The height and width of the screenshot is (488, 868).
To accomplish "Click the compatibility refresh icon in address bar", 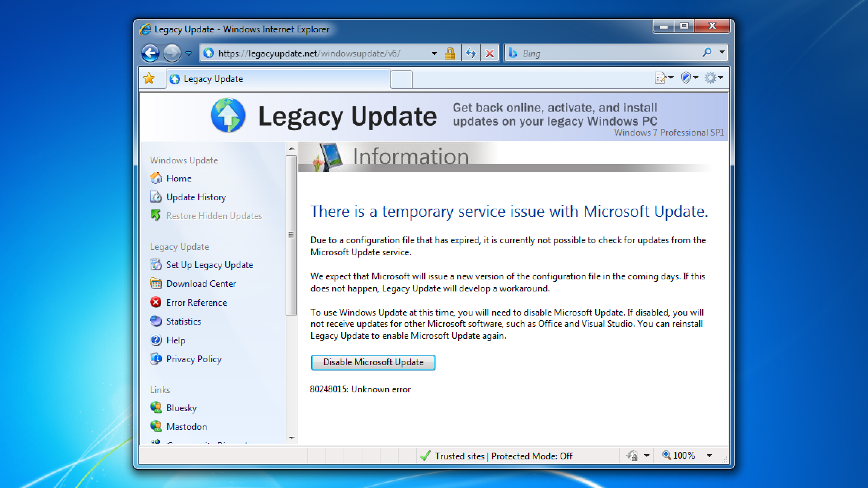I will (471, 53).
